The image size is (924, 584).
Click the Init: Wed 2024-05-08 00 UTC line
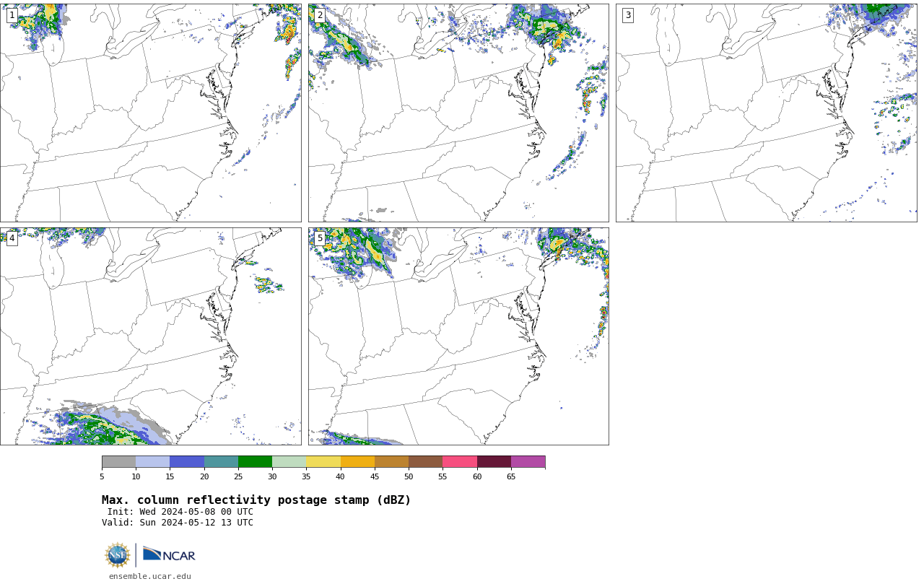tap(180, 512)
